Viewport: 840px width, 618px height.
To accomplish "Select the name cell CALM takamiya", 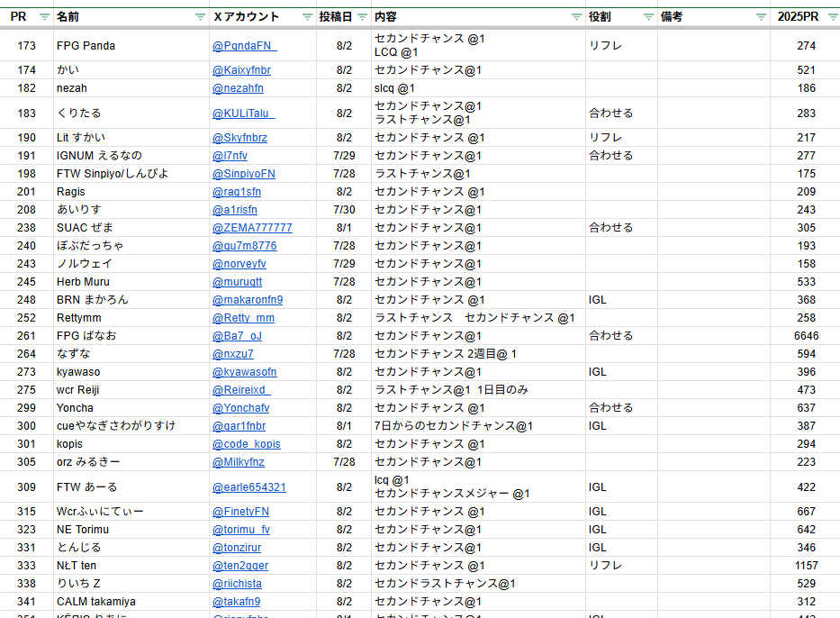I will [x=131, y=602].
